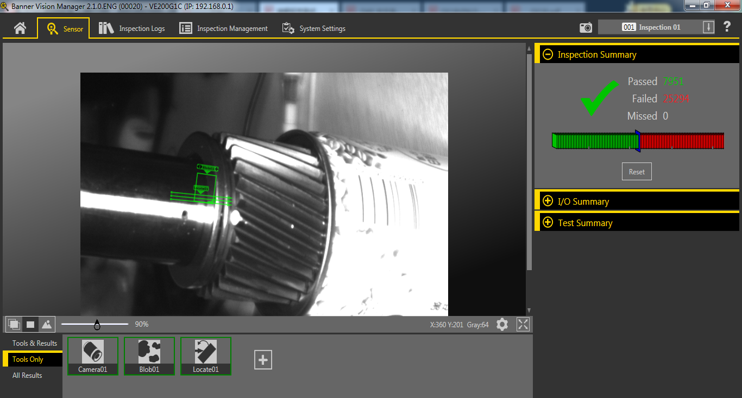Collapse the Inspection Summary section
The height and width of the screenshot is (398, 742).
point(548,54)
